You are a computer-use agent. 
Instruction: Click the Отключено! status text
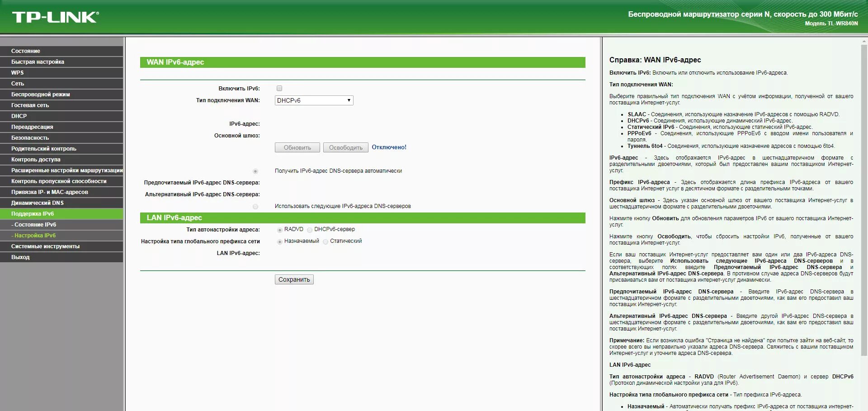(x=389, y=147)
